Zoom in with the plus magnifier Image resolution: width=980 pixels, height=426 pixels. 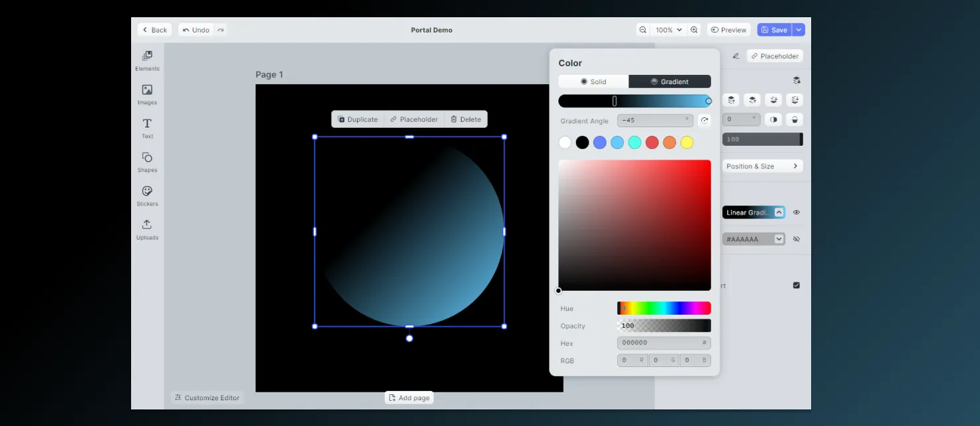pyautogui.click(x=694, y=30)
